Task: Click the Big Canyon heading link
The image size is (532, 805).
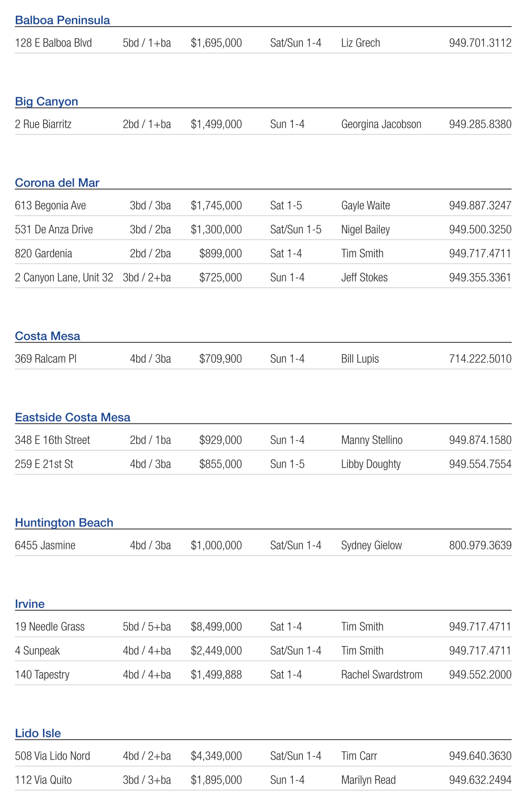Action: click(47, 102)
